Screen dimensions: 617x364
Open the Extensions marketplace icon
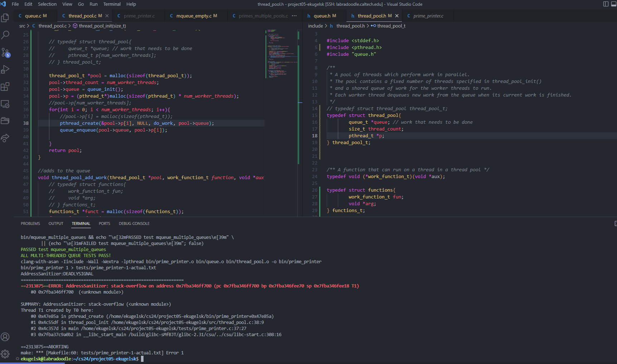click(x=5, y=87)
